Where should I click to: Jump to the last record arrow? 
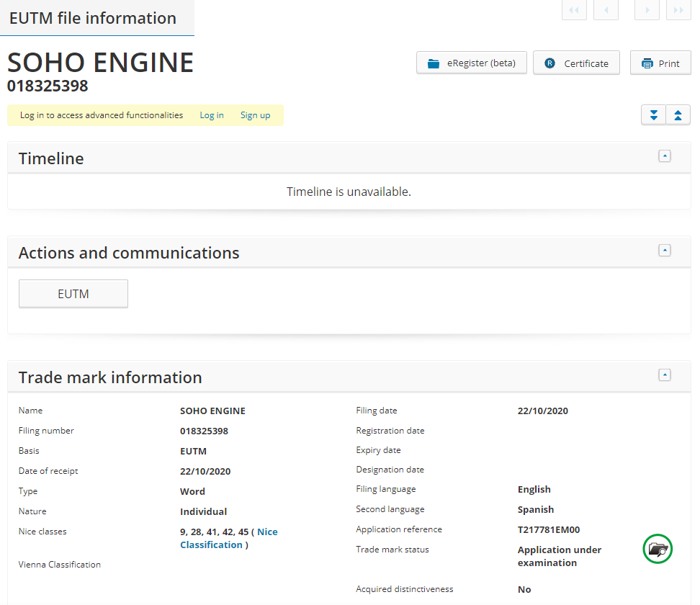[x=678, y=10]
